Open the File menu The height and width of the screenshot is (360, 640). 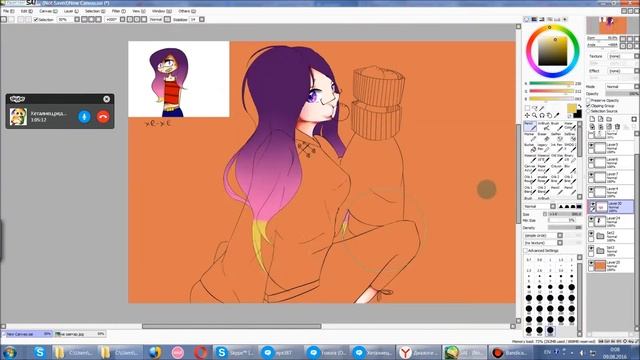(x=8, y=11)
